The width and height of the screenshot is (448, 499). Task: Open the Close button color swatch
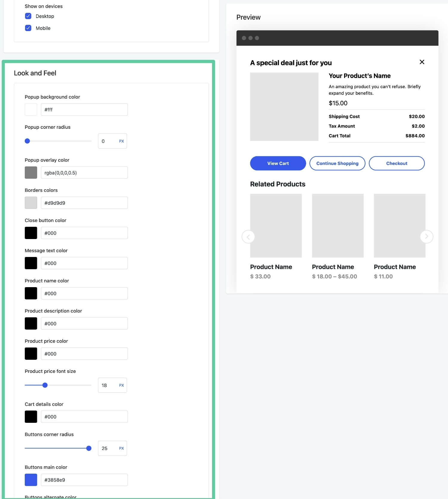[31, 233]
